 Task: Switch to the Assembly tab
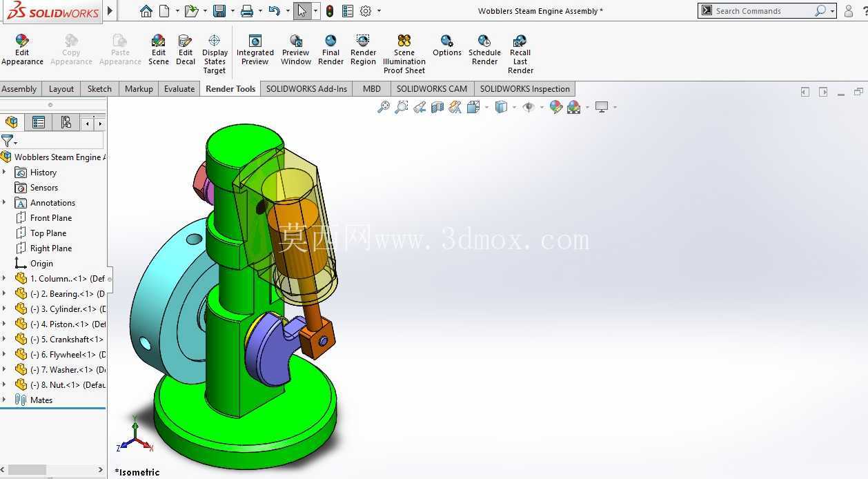pos(19,89)
